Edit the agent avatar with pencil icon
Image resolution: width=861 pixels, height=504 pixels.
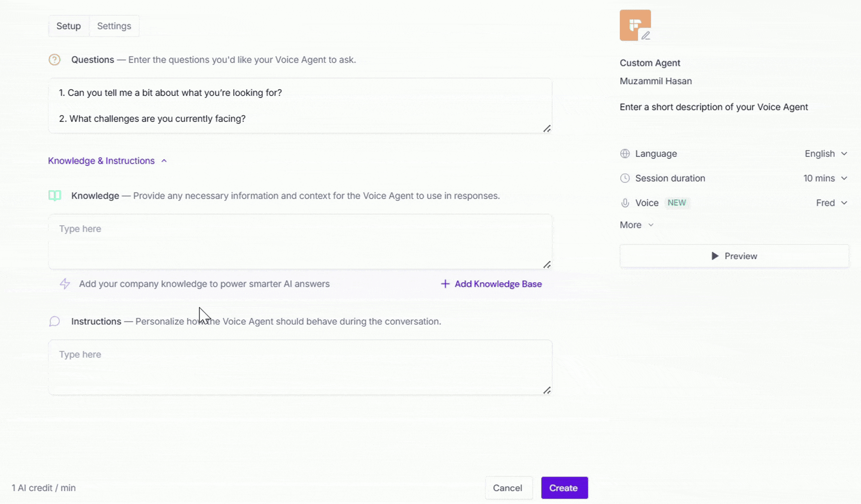coord(645,35)
